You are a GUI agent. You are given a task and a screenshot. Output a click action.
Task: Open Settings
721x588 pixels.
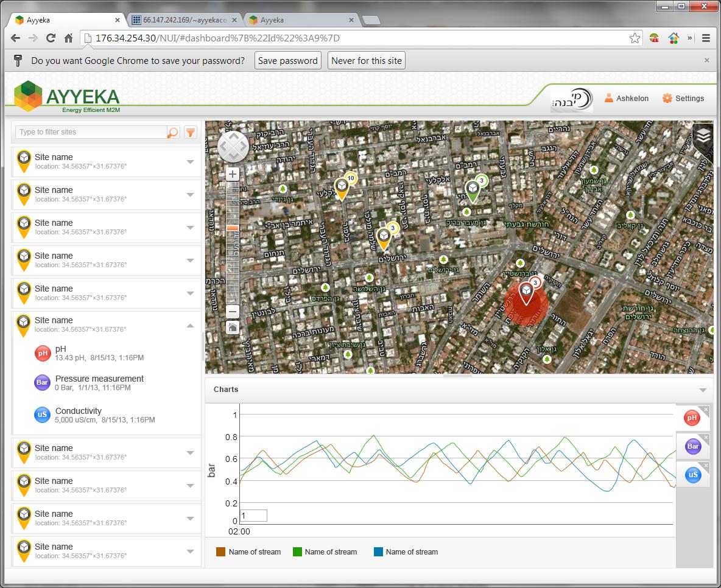[683, 99]
